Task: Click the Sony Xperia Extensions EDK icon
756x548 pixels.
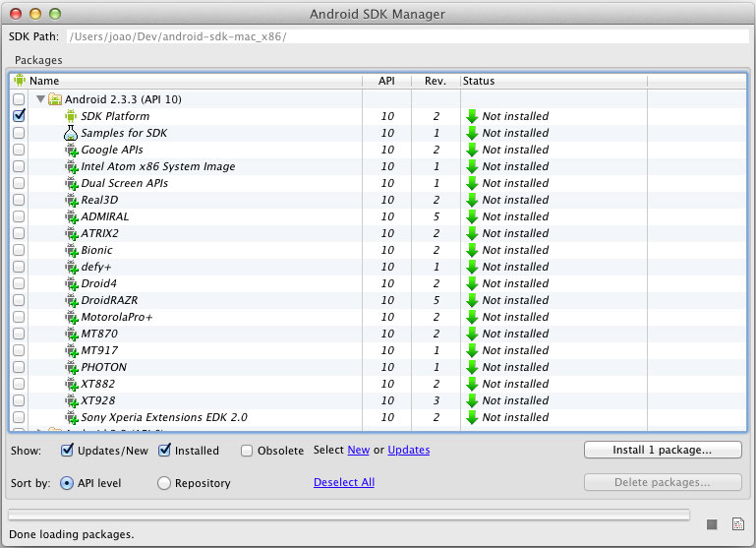Action: tap(71, 417)
